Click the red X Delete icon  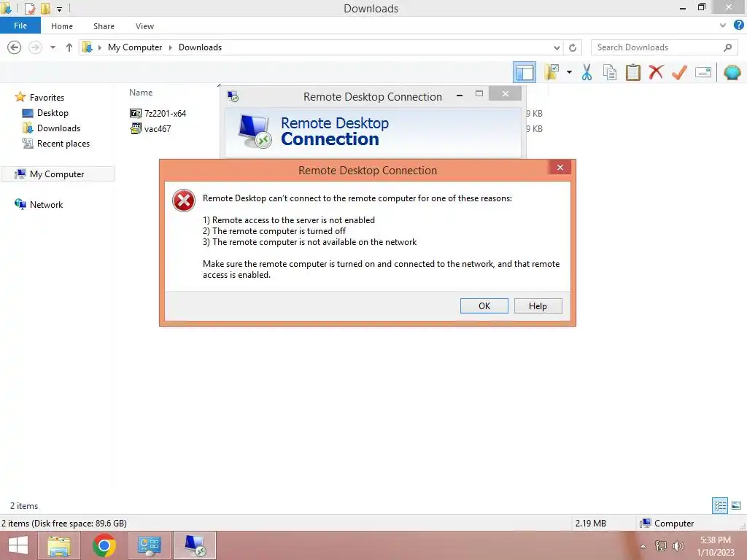(656, 72)
